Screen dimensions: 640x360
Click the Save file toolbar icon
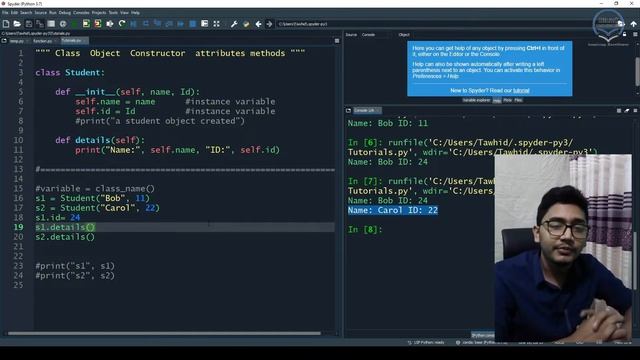pos(29,24)
